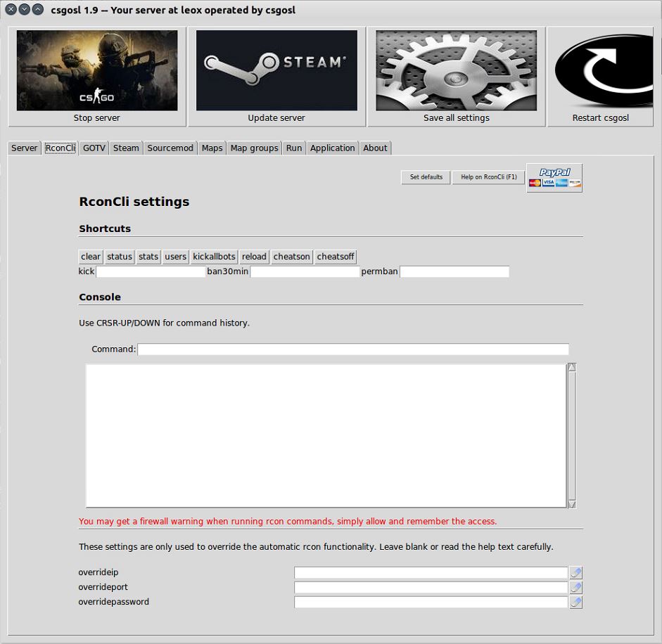Click into the Command input field
The width and height of the screenshot is (662, 644).
(353, 349)
